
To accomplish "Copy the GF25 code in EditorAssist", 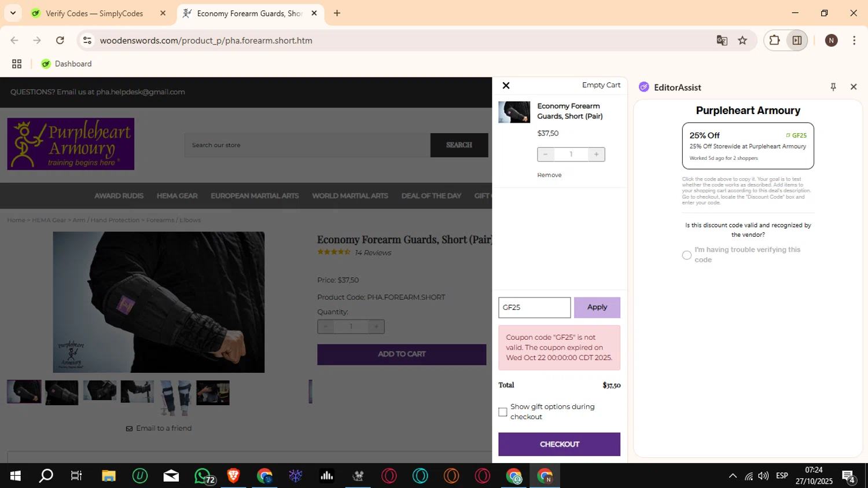I will coord(796,135).
